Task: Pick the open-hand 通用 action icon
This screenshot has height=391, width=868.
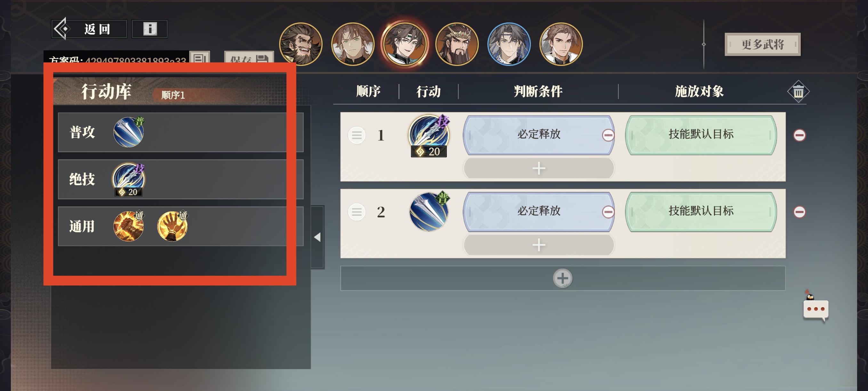Action: [x=173, y=226]
